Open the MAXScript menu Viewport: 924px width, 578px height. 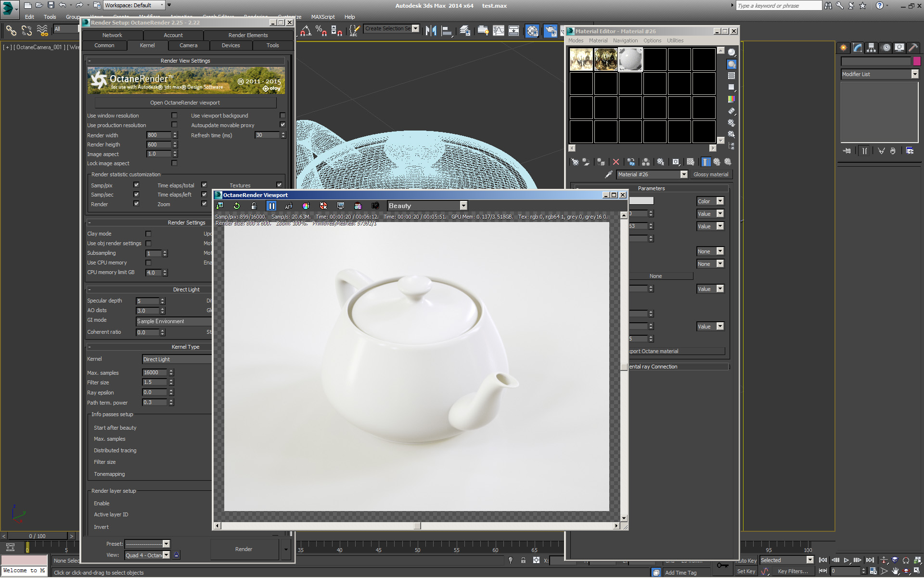[x=322, y=17]
